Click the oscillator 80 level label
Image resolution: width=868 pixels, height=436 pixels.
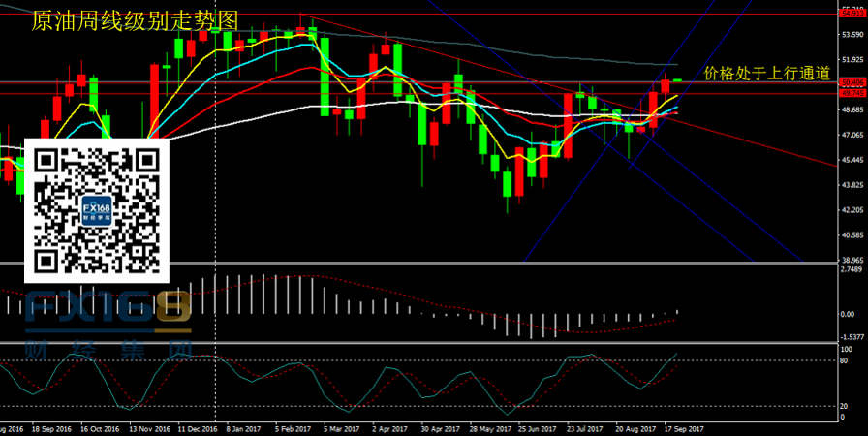[846, 361]
